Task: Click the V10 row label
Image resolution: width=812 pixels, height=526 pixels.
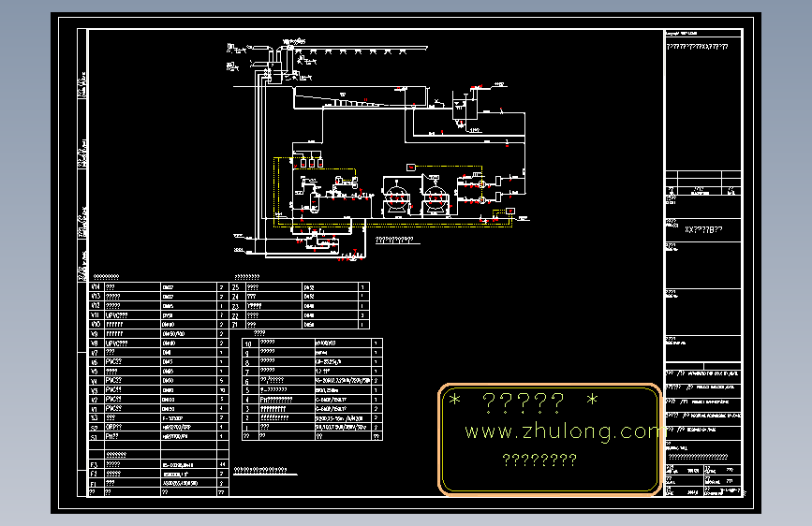Action: (x=96, y=324)
